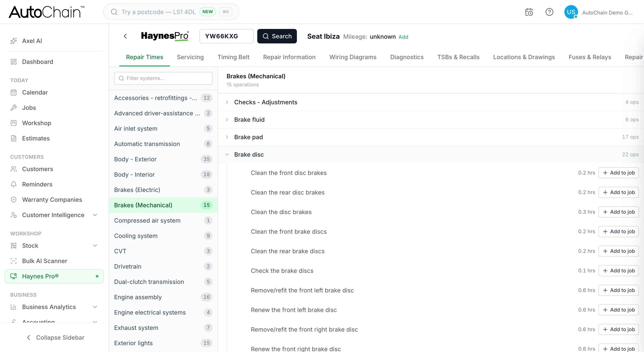Add 'Renew the front left brake disc' to job
The height and width of the screenshot is (352, 644).
coord(618,310)
